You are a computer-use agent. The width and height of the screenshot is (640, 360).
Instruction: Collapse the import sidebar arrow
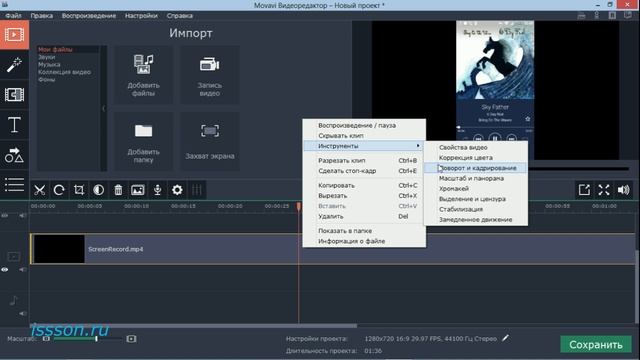click(x=104, y=108)
